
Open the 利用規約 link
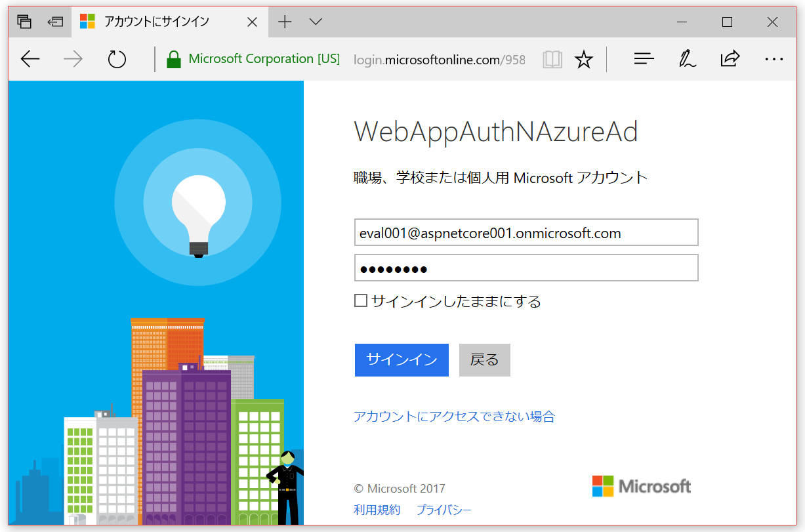pos(377,509)
